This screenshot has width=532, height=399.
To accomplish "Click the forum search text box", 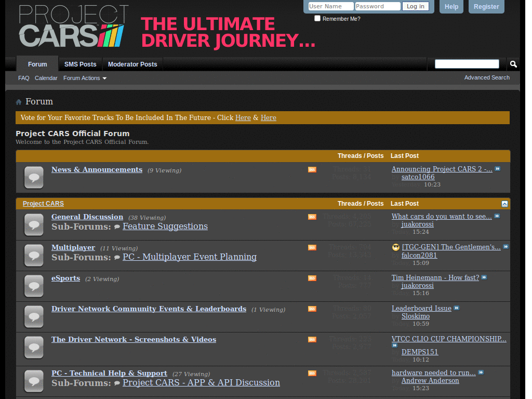I will tap(467, 64).
